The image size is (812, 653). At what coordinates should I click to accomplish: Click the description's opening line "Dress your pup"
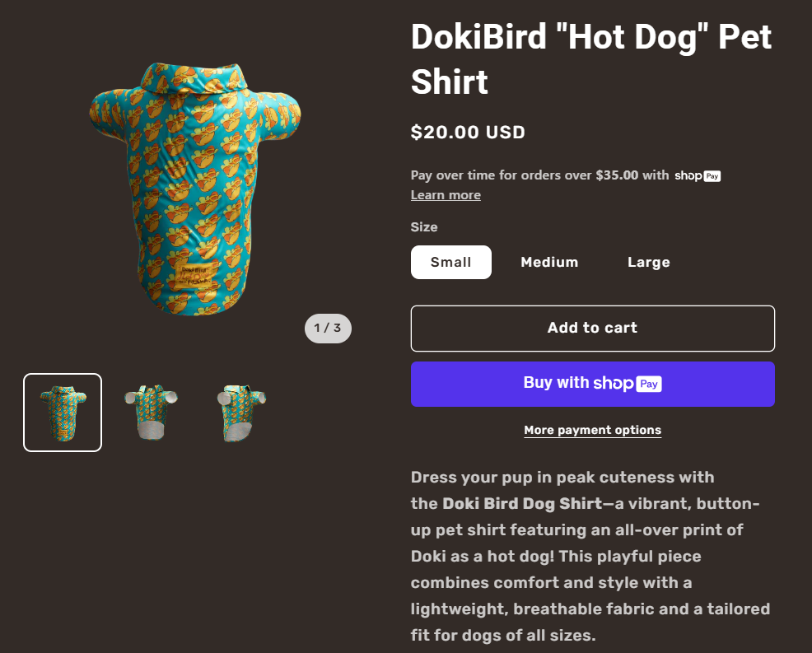(x=562, y=478)
